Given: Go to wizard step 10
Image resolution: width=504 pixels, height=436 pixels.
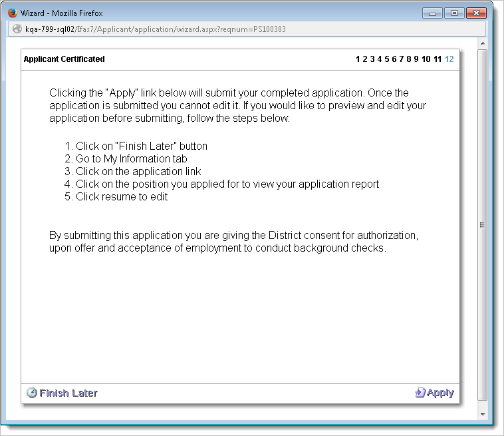Looking at the screenshot, I should click(426, 59).
